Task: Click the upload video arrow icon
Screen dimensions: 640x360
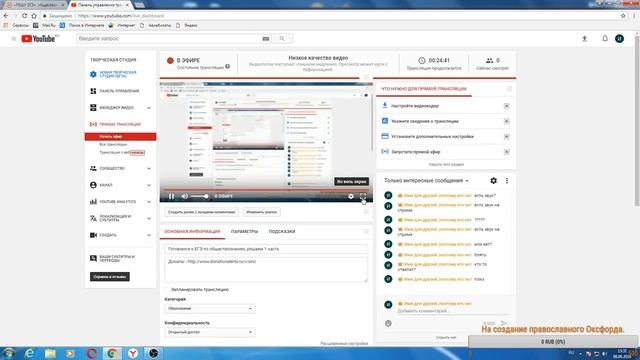Action: [x=584, y=38]
